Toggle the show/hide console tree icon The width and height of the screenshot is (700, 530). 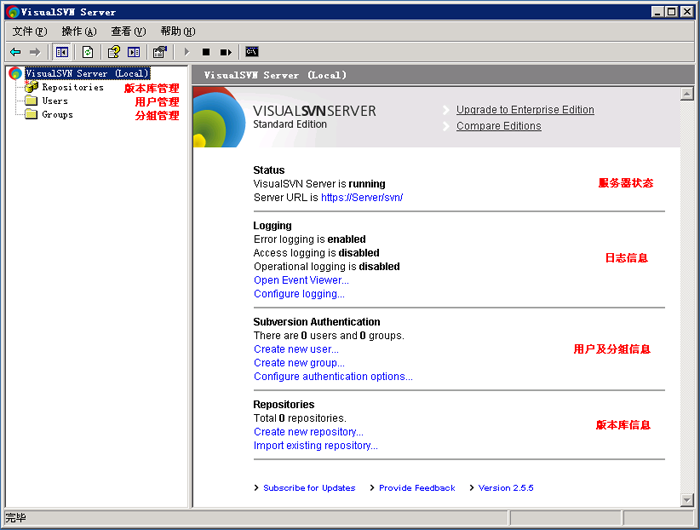tap(62, 52)
